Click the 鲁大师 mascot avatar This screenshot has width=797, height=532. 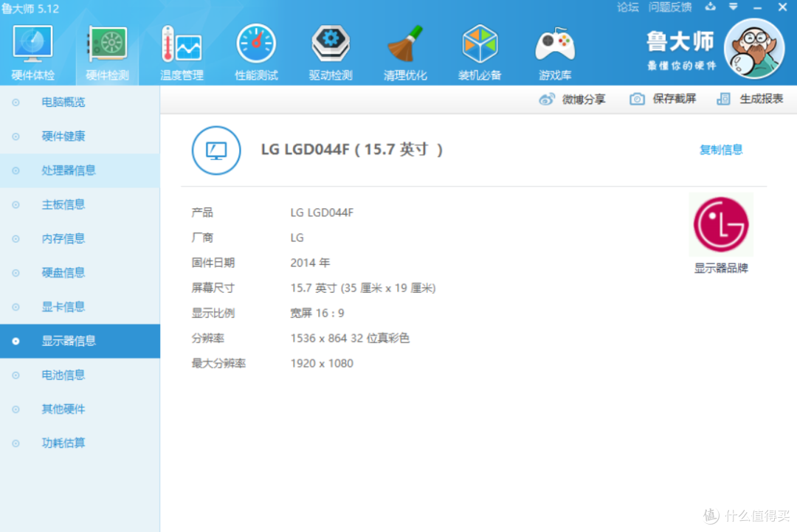pyautogui.click(x=754, y=49)
